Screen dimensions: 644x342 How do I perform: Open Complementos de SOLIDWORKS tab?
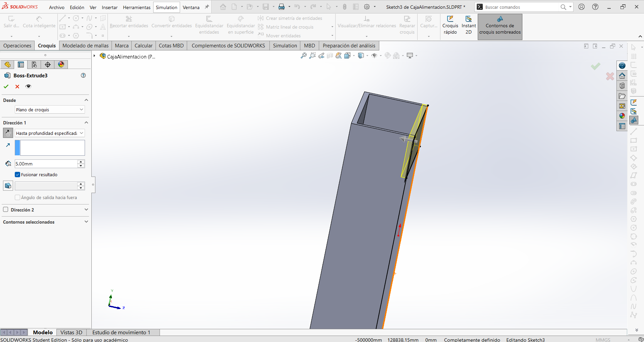point(228,46)
